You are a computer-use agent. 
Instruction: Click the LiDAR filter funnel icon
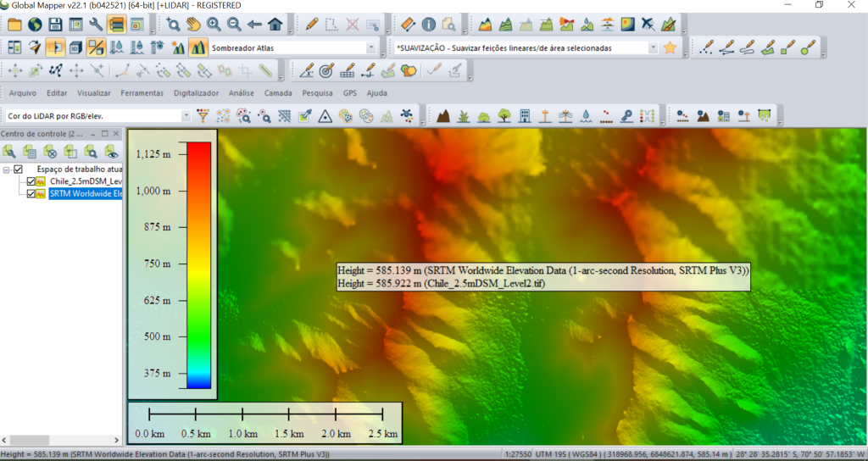point(203,115)
